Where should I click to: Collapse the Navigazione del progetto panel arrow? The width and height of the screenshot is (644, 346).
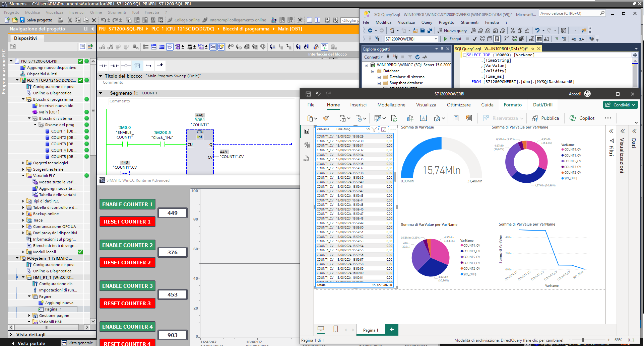pyautogui.click(x=93, y=29)
